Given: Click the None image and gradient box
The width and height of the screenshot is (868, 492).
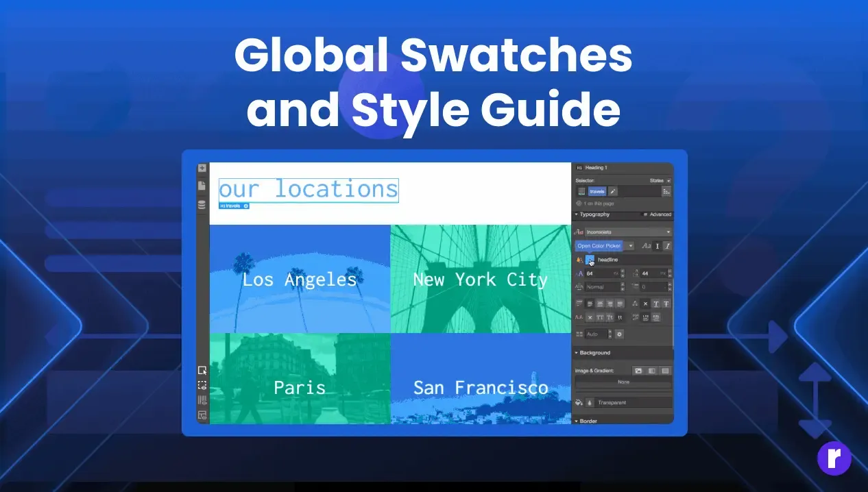Looking at the screenshot, I should [x=623, y=382].
